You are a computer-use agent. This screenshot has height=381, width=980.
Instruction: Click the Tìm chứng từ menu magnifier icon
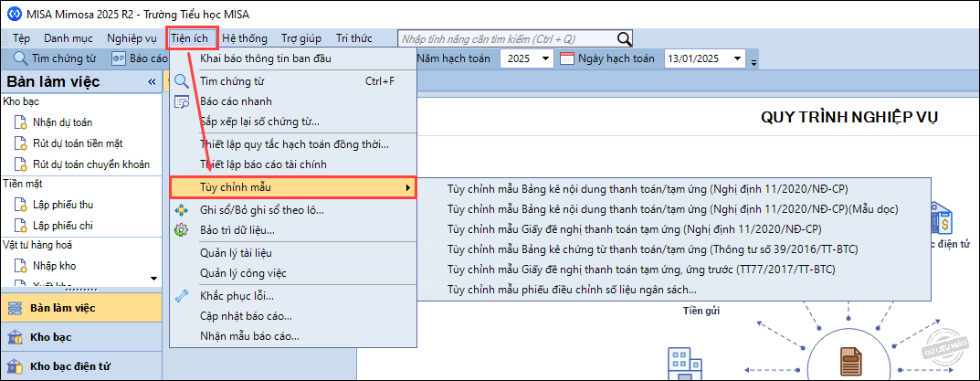coord(182,81)
